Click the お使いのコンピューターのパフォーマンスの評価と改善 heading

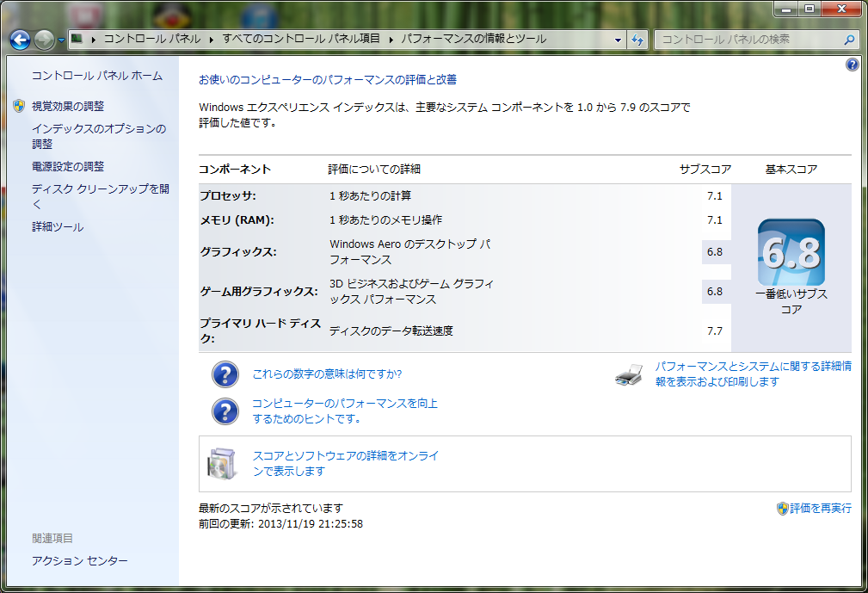pos(328,80)
